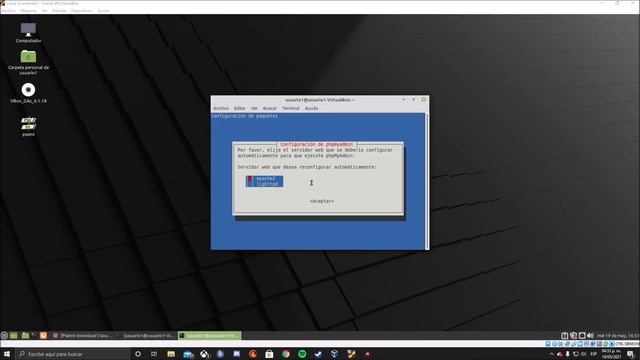Open Editar menu in the terminal
This screenshot has height=360, width=640.
pos(240,109)
